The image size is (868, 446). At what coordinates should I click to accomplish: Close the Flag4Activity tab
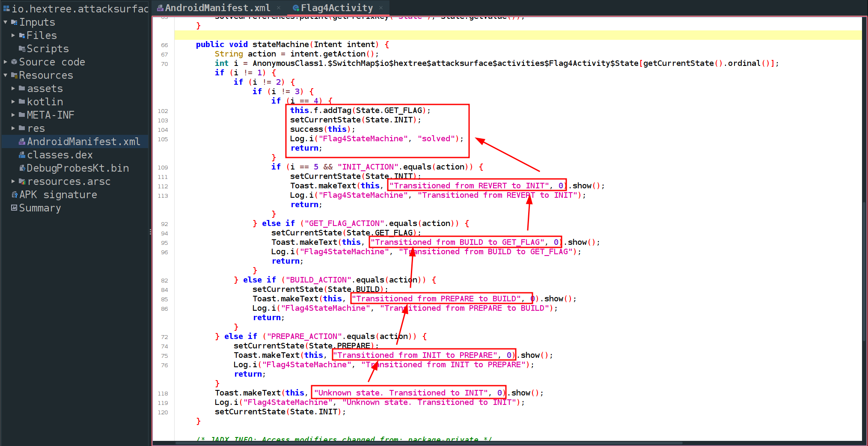point(381,8)
